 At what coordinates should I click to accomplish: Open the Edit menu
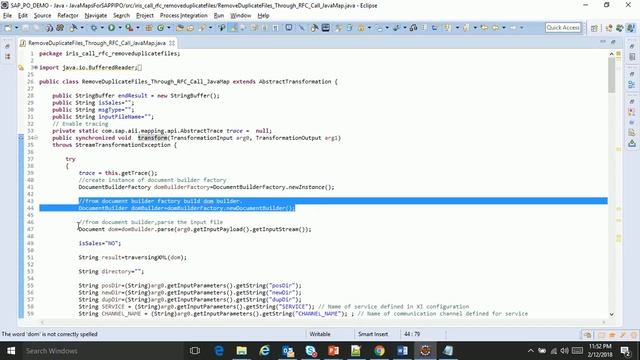pos(23,16)
